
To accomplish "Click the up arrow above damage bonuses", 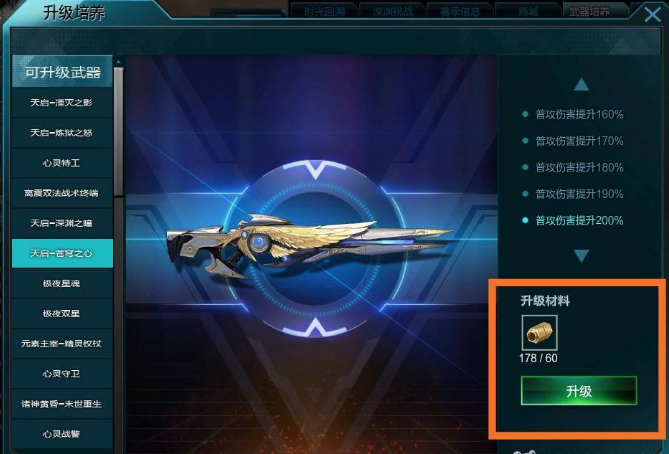I will [581, 84].
